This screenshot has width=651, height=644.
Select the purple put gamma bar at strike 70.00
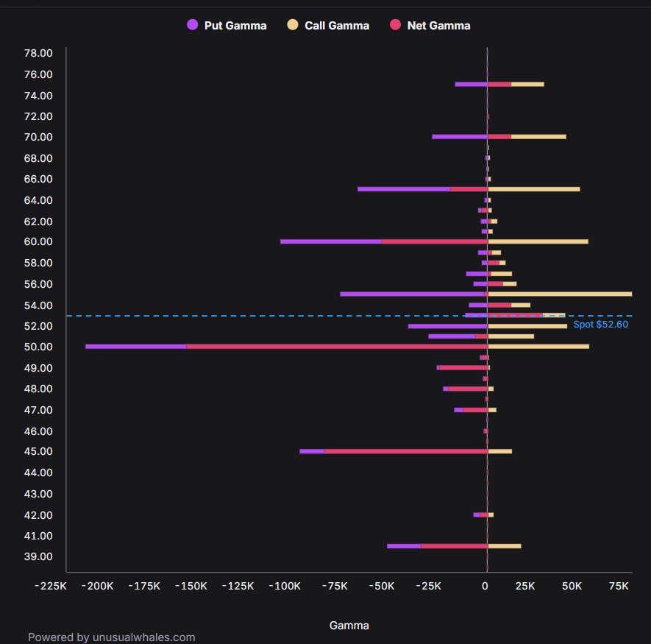point(460,137)
